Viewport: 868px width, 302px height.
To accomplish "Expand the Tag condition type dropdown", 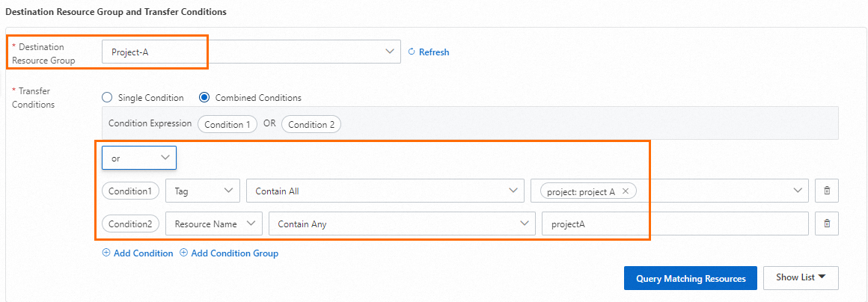I will tap(203, 191).
